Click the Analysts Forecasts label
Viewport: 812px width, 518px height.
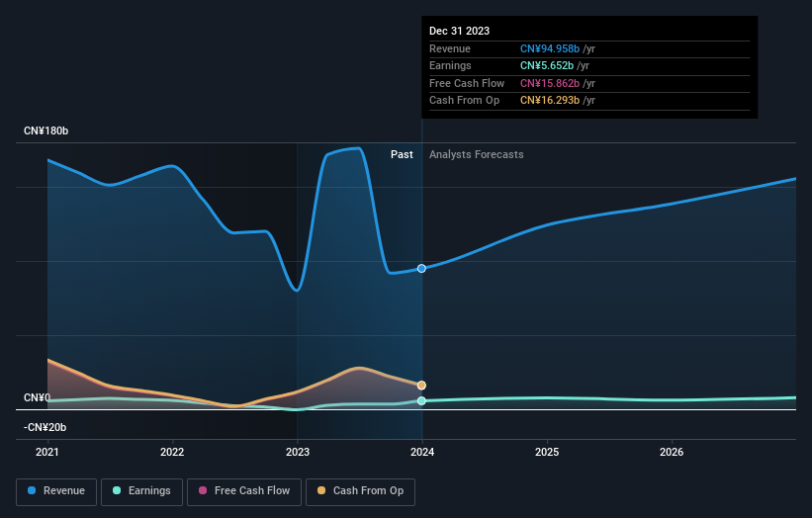[477, 154]
